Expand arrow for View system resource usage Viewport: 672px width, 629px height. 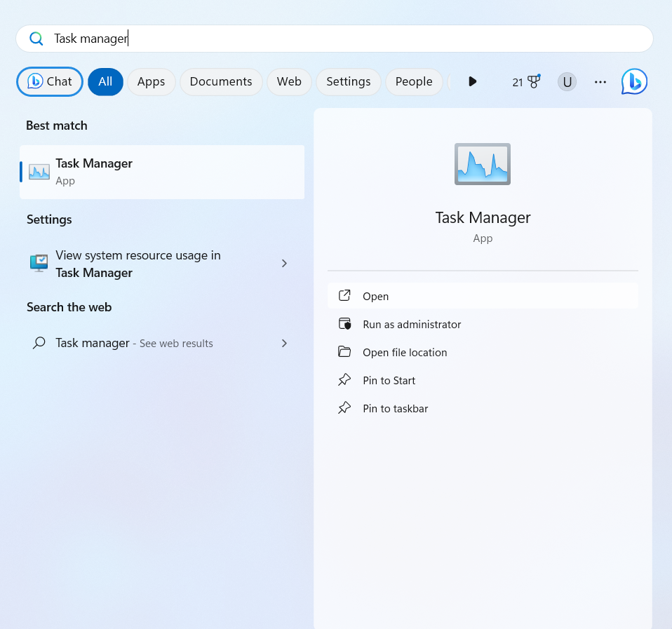tap(284, 264)
